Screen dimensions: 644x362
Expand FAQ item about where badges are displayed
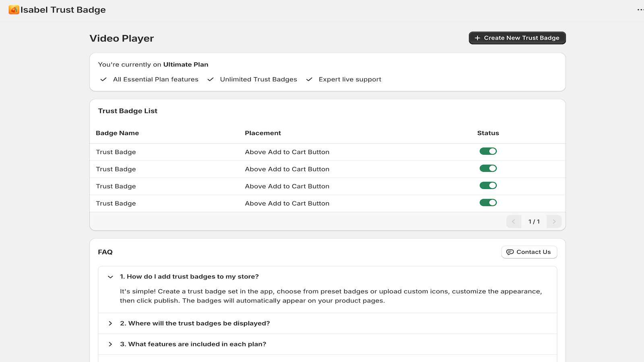tap(110, 323)
